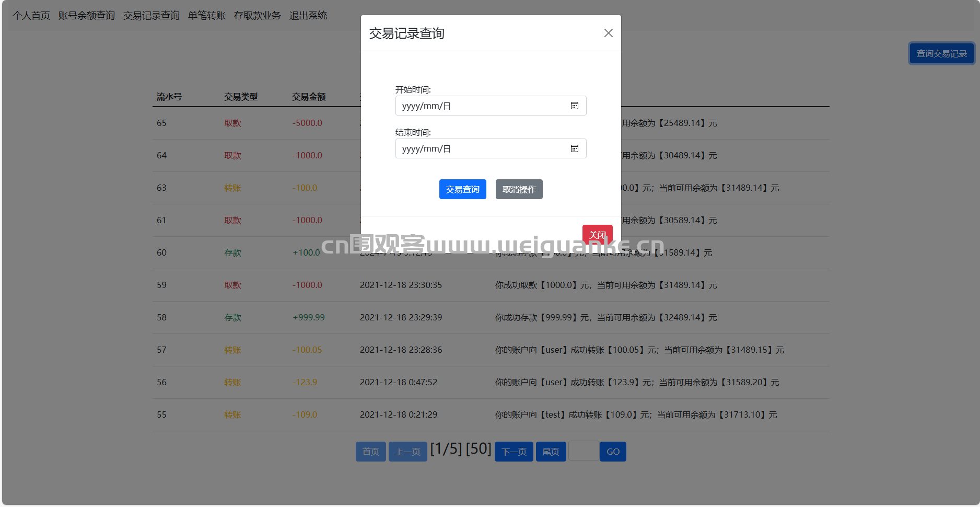Click the gray 取消操作 button
This screenshot has width=980, height=507.
tap(519, 189)
